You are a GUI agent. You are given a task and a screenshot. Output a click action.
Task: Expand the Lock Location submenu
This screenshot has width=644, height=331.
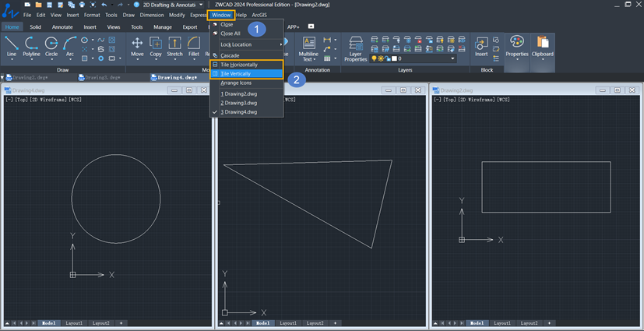(x=246, y=44)
